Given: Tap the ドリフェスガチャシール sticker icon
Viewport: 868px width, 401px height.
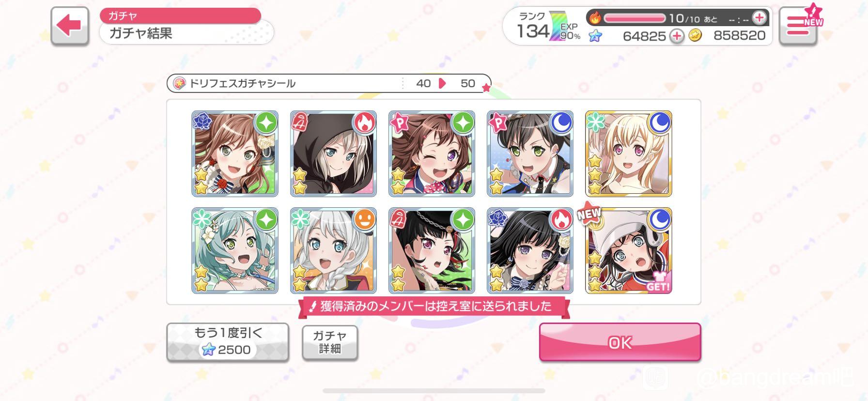Looking at the screenshot, I should [180, 83].
